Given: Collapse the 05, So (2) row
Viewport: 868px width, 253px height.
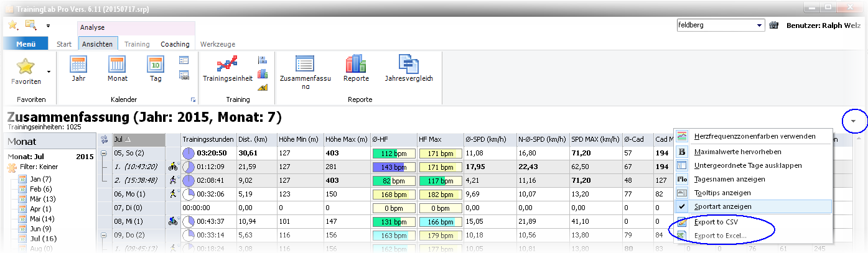Looking at the screenshot, I should tap(104, 153).
